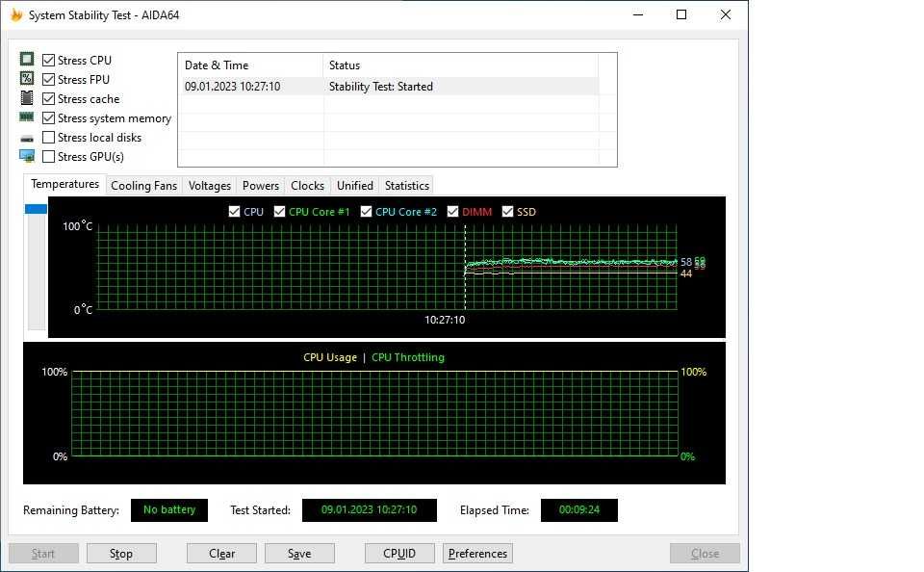Switch to the Powers tab
The width and height of the screenshot is (924, 572).
point(261,186)
